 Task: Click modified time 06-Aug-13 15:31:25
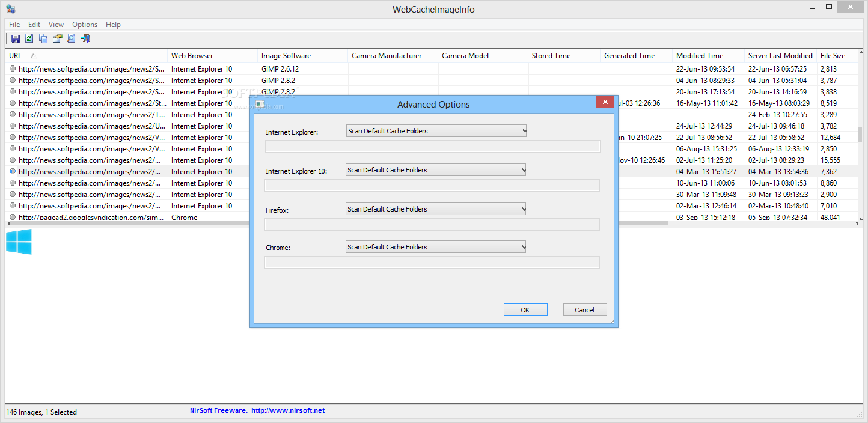[706, 149]
